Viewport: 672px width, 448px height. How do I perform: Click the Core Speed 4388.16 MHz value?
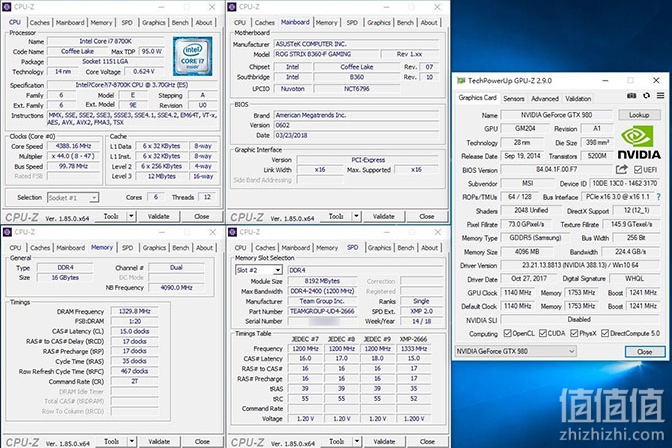tap(73, 146)
